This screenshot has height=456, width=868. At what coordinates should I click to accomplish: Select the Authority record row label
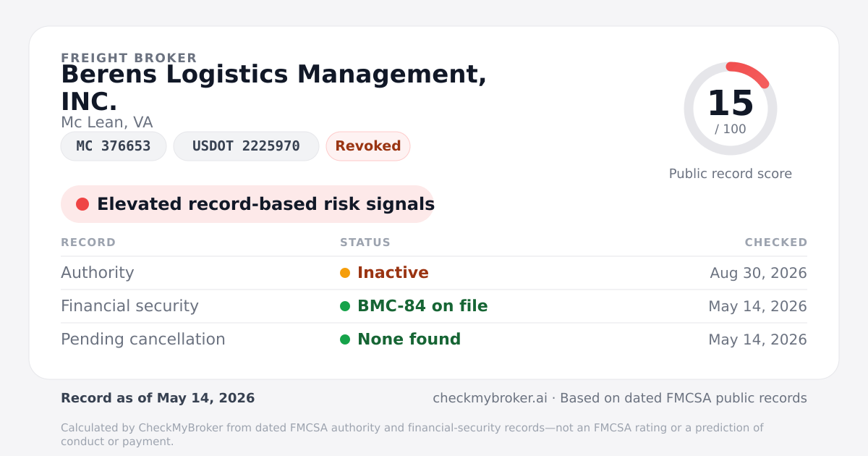click(x=98, y=273)
